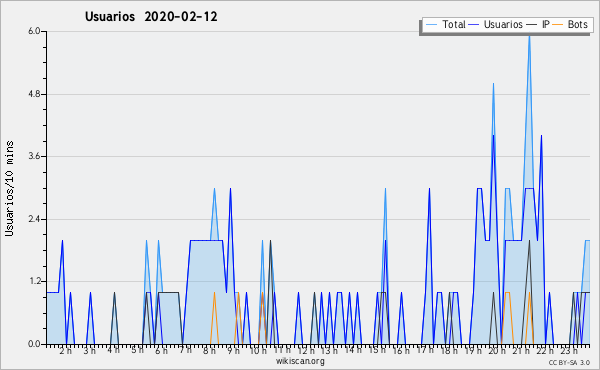The image size is (600, 370).
Task: Click the light blue Total legend line
Action: click(431, 25)
